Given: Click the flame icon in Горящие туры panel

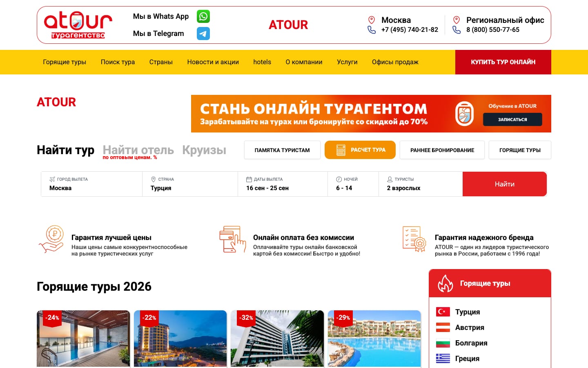Looking at the screenshot, I should (x=445, y=283).
